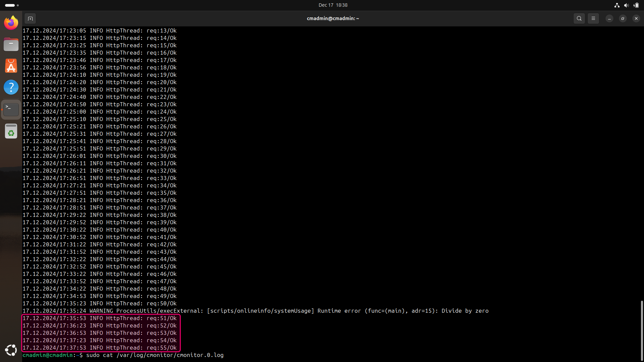The height and width of the screenshot is (362, 644).
Task: Open the volume indicator
Action: click(626, 5)
